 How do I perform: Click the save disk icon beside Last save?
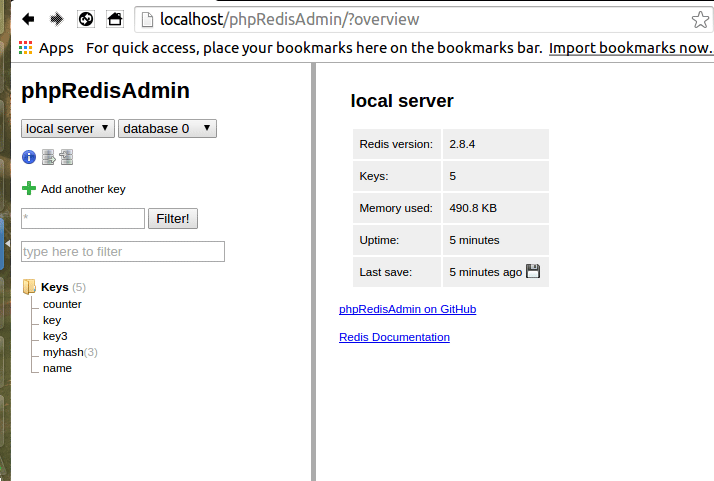tap(533, 271)
